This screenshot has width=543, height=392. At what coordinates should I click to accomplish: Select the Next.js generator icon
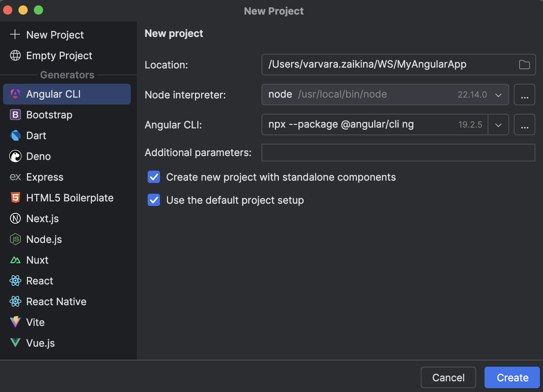point(15,218)
